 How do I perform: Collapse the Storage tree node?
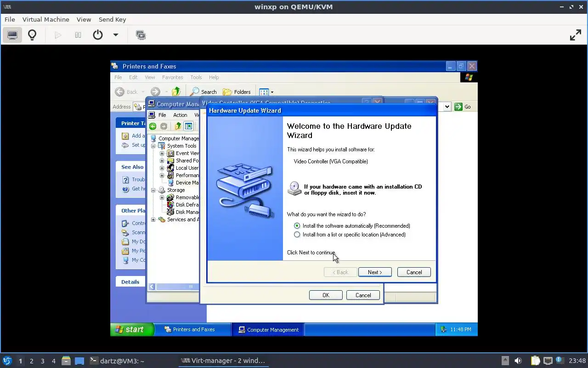(153, 190)
